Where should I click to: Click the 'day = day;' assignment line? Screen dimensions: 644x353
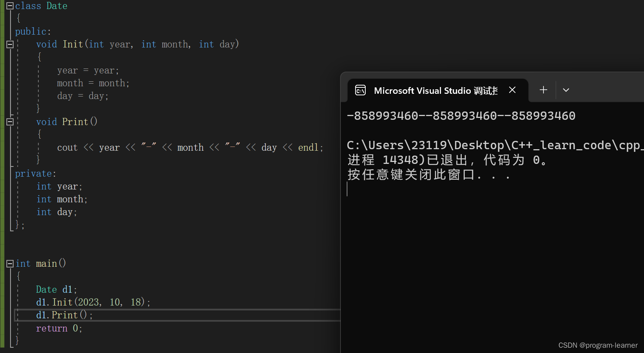(x=83, y=96)
